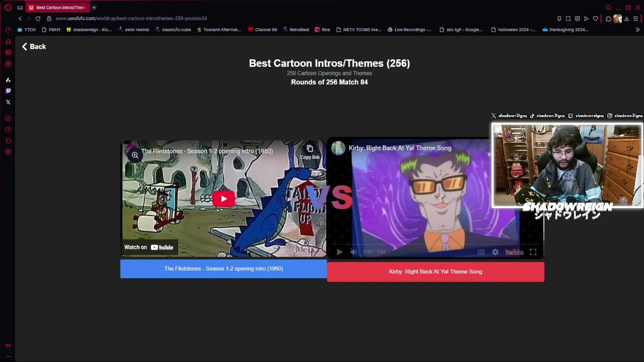Reload the current page
The width and height of the screenshot is (644, 362).
tap(38, 19)
